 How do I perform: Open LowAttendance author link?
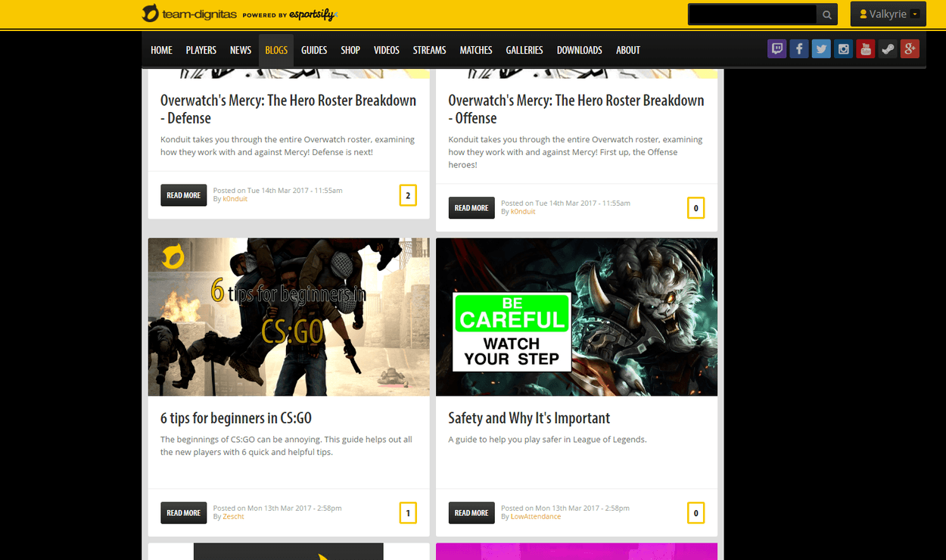536,517
